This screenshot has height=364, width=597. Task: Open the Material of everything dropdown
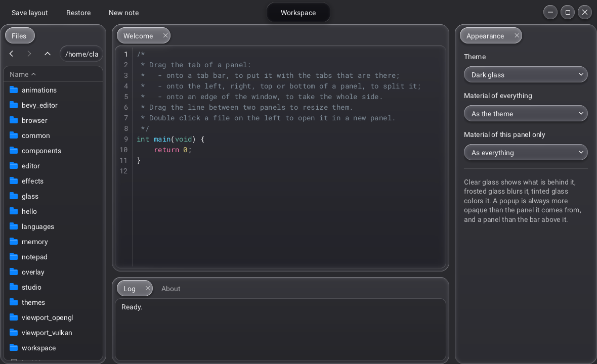(x=526, y=113)
